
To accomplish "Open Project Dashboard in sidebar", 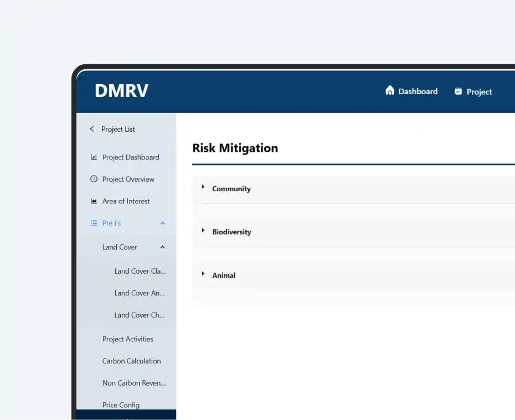I will (x=131, y=157).
